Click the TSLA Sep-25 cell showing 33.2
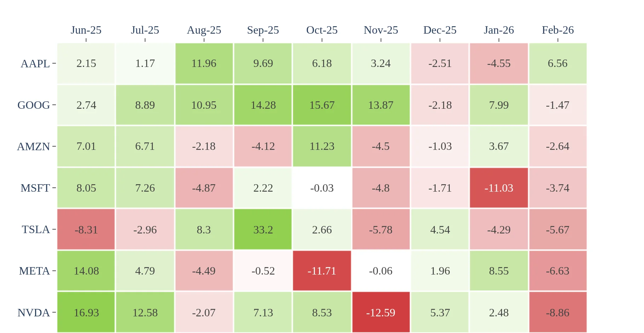 coord(263,230)
